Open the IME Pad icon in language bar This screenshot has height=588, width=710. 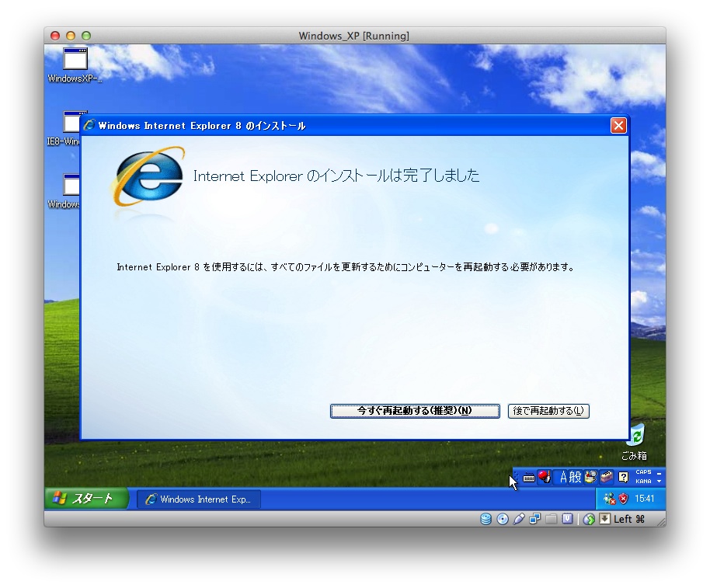point(590,477)
